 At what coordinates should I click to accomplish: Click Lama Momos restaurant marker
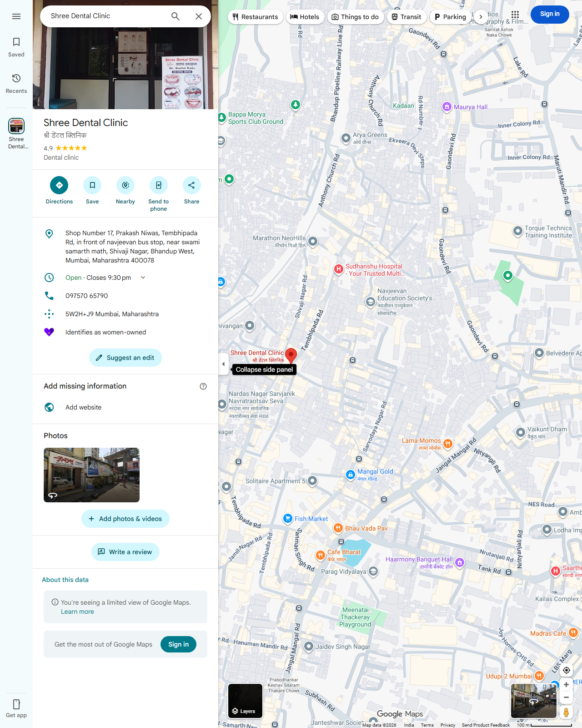click(448, 444)
